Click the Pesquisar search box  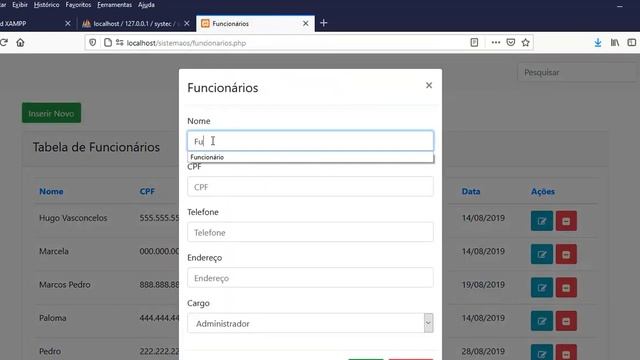click(578, 72)
